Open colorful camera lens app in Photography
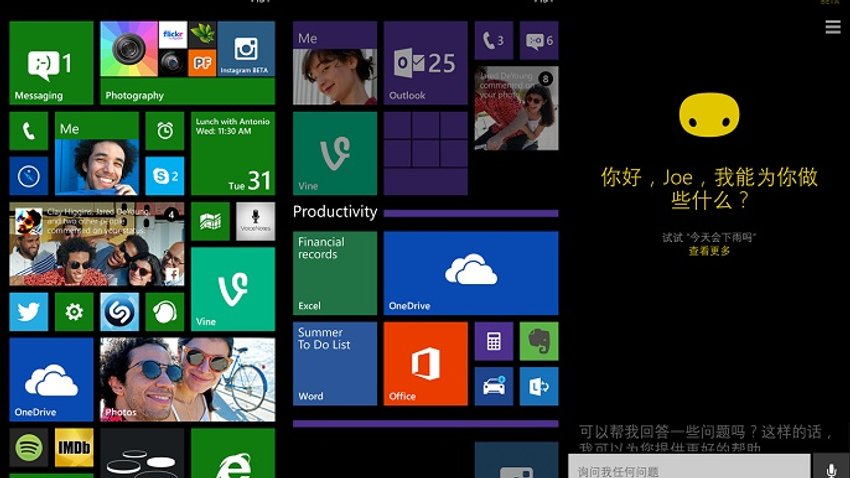 pyautogui.click(x=128, y=49)
